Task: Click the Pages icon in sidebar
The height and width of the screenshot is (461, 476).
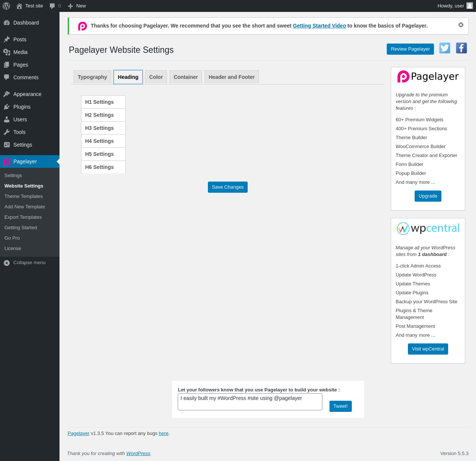Action: 7,65
